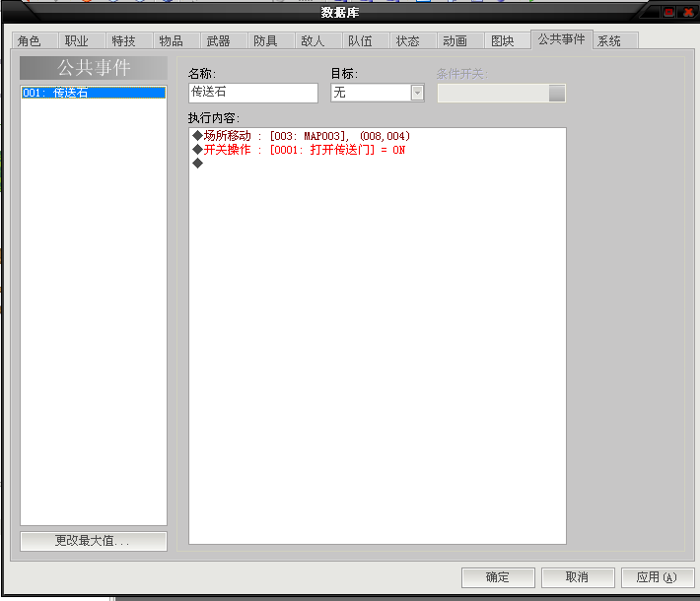Select the 开关操作 打开传送门 command line

tap(299, 150)
